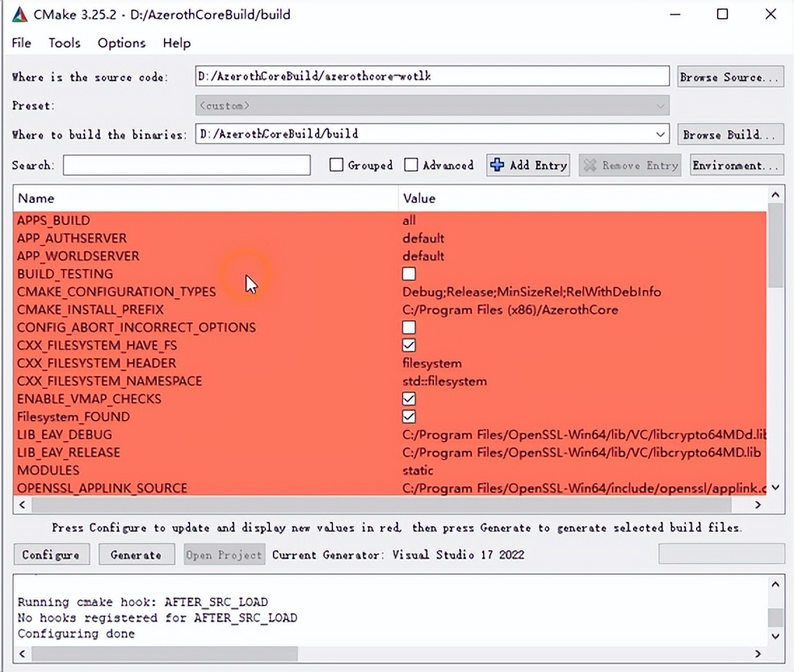This screenshot has height=672, width=794.
Task: Check CONFIG_ABORT_INCORRECT_OPTIONS box
Action: click(409, 327)
